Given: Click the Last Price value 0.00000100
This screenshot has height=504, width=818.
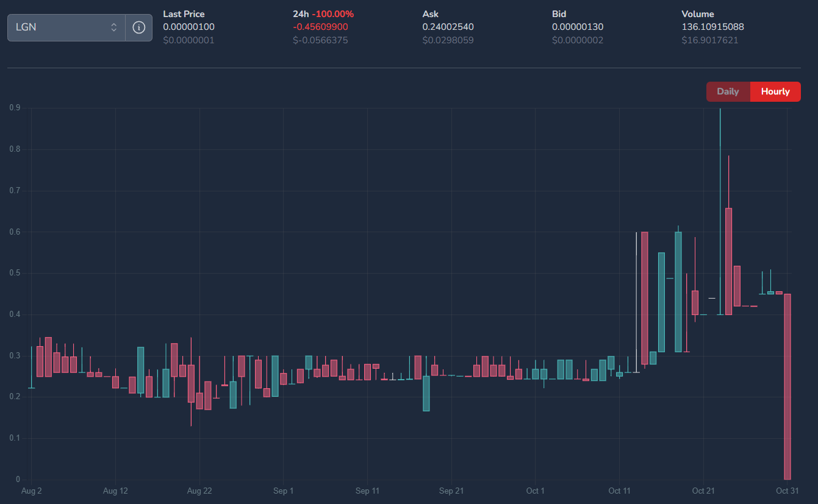Looking at the screenshot, I should tap(188, 27).
